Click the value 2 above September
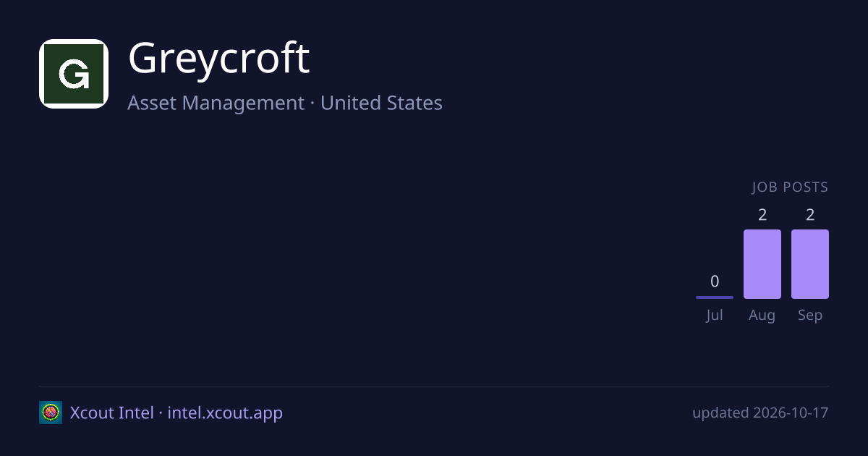This screenshot has width=868, height=456. 810,215
